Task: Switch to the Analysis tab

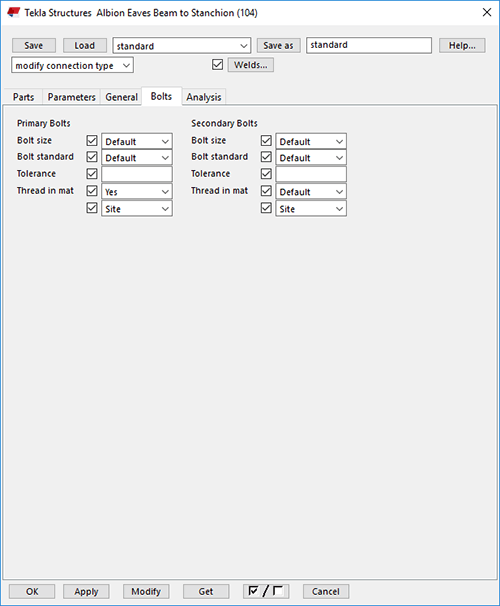Action: click(204, 97)
